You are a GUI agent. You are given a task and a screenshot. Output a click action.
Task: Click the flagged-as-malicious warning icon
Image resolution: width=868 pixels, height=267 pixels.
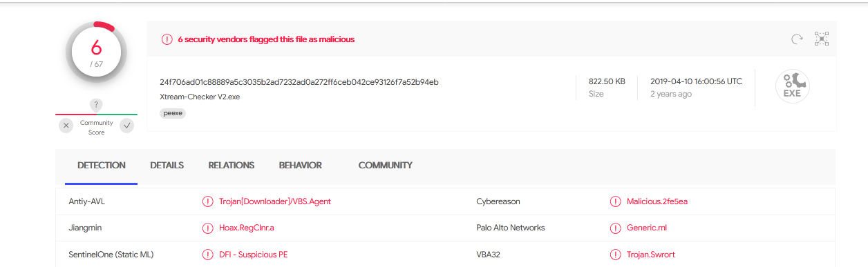click(167, 39)
